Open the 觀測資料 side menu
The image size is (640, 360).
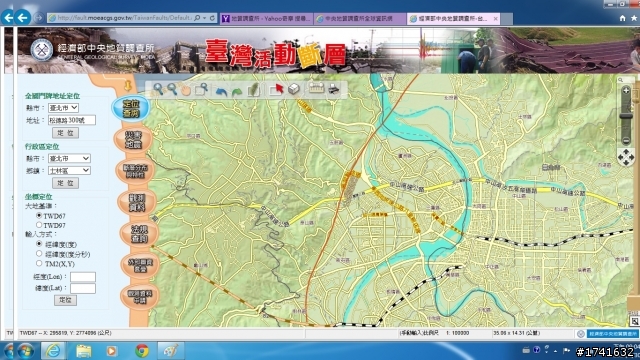(137, 202)
